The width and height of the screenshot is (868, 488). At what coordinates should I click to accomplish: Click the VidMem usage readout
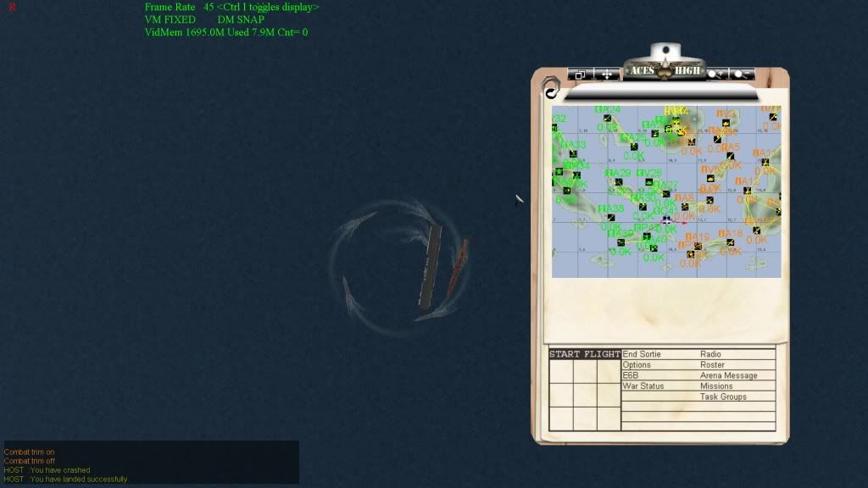point(225,32)
